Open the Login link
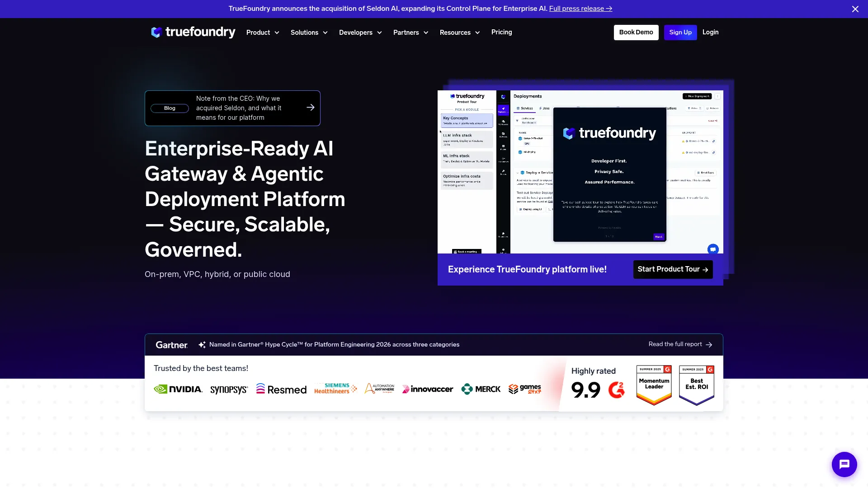 coord(710,32)
